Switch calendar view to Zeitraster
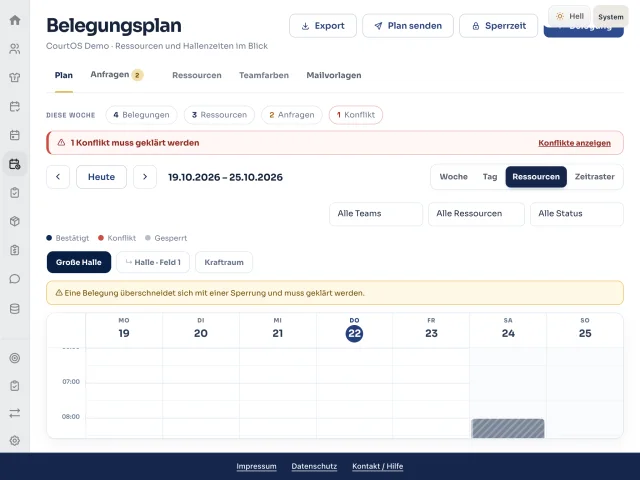Screen dimensions: 640x480 594,177
